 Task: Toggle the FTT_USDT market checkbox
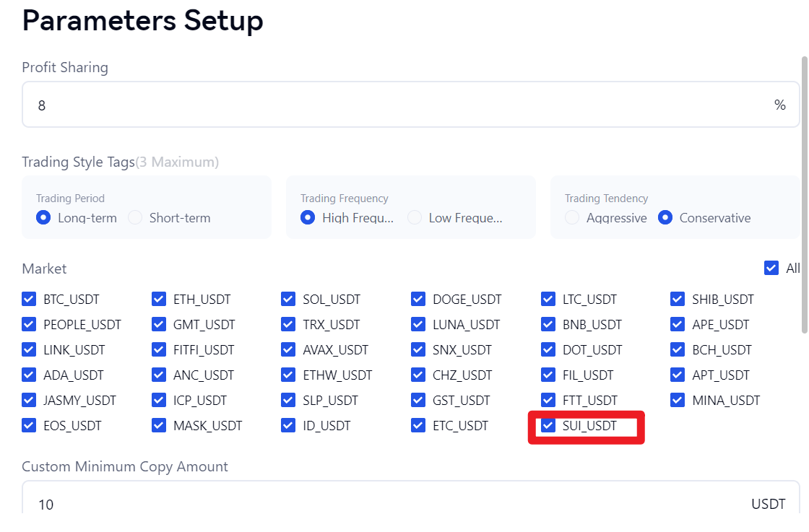(548, 401)
